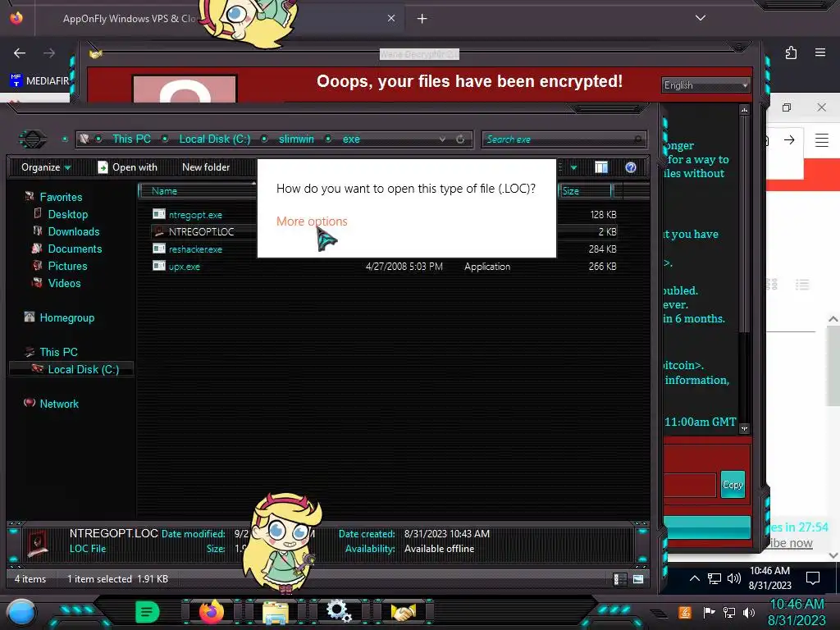Open Firefox hamburger menu

(x=820, y=52)
